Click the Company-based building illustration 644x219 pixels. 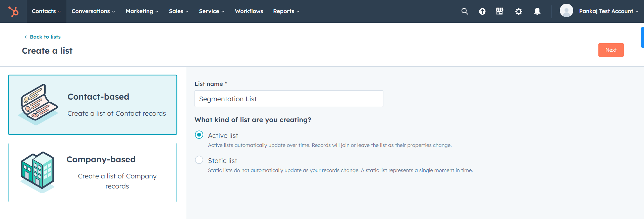click(38, 172)
